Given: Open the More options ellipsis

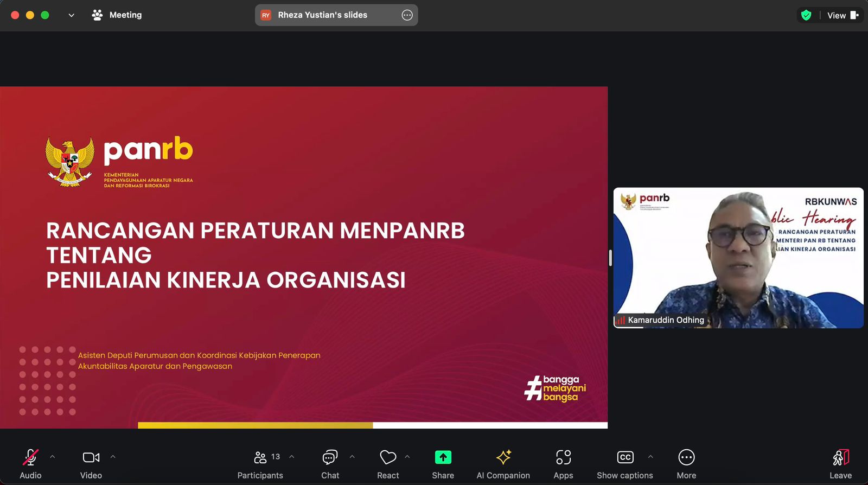Looking at the screenshot, I should pos(686,464).
